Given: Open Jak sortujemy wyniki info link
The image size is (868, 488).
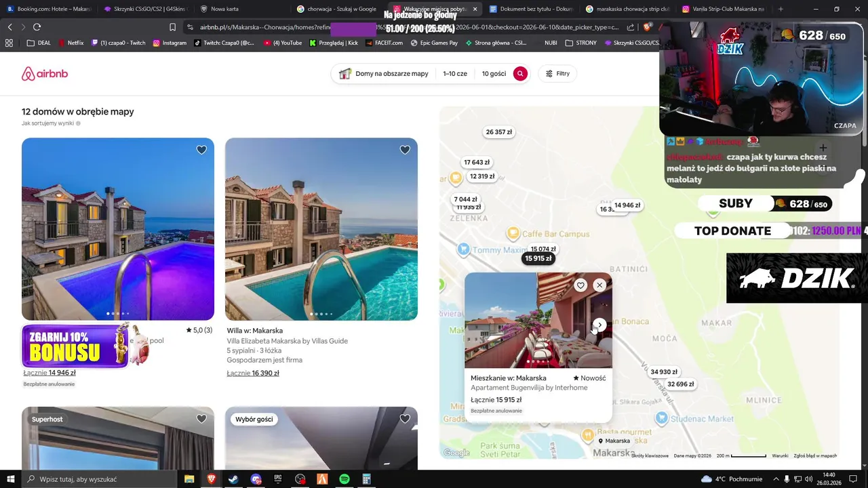Looking at the screenshot, I should (51, 123).
